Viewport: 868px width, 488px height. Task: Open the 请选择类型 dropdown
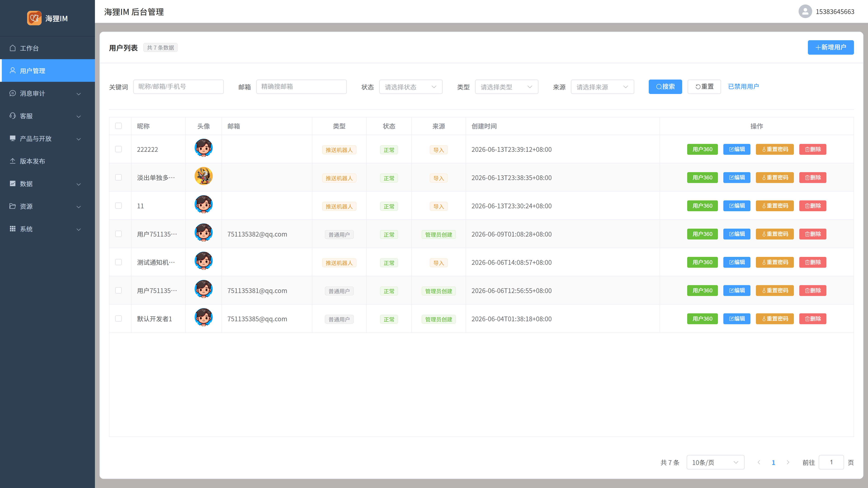pyautogui.click(x=506, y=87)
